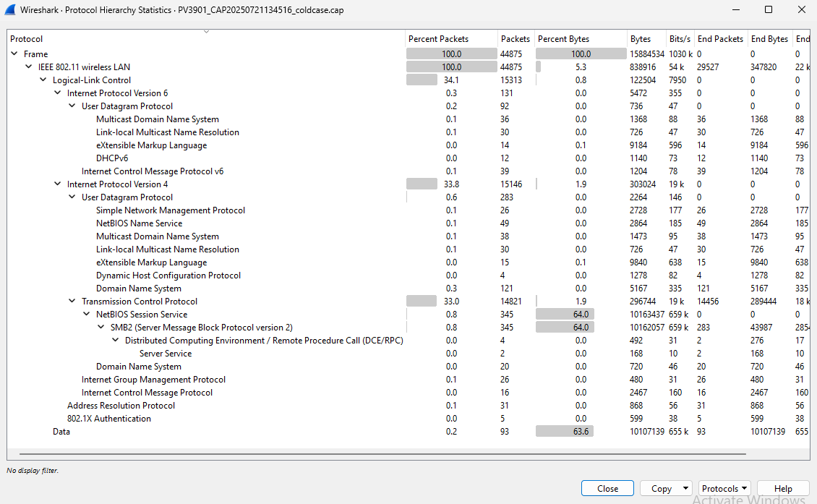817x504 pixels.
Task: Select Dynamic Host Configuration Protocol row
Action: tap(408, 276)
